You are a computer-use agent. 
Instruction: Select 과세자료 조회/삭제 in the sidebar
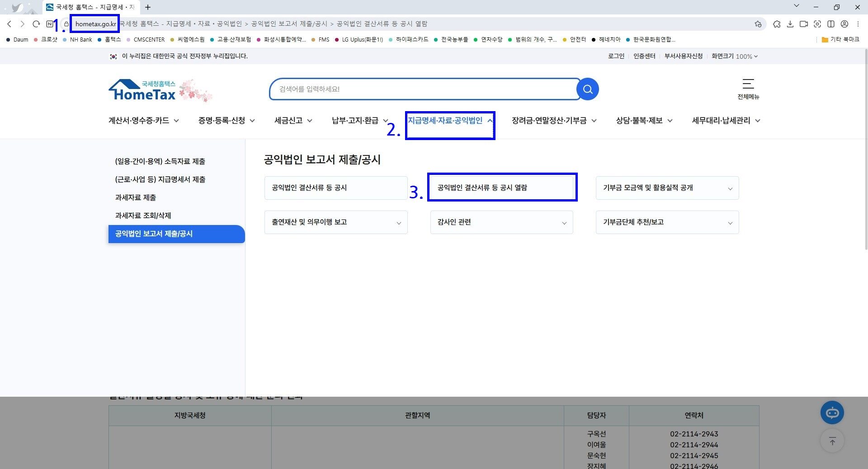pos(143,216)
